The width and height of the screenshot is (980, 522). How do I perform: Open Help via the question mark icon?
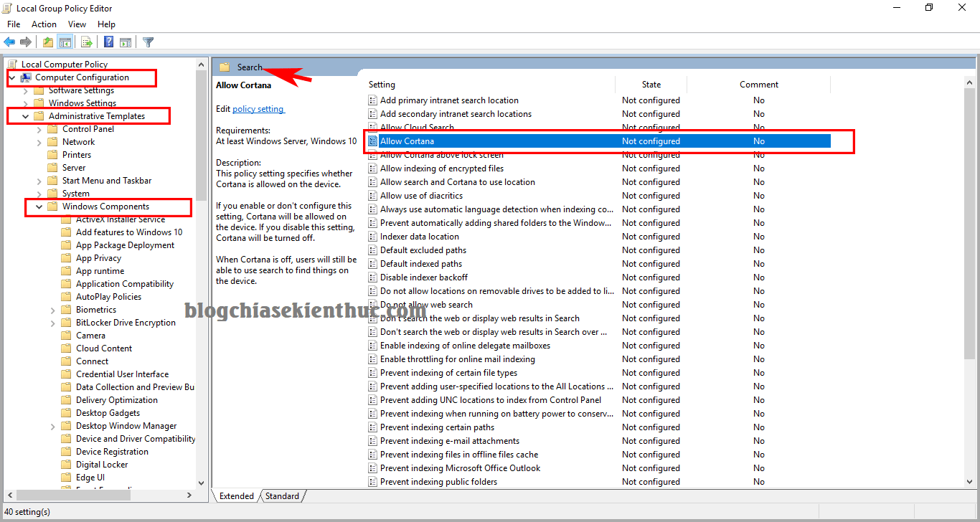(108, 42)
